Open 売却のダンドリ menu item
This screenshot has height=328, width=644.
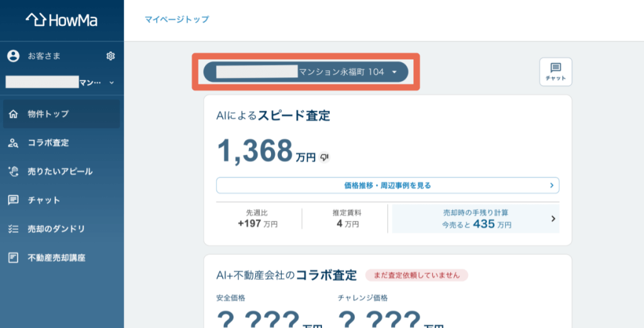[x=62, y=229]
